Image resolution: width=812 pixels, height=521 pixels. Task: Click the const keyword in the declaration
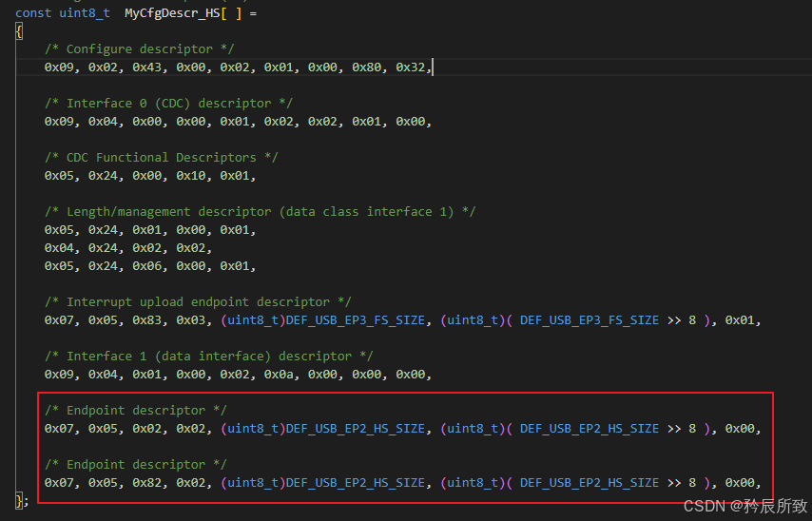[33, 13]
